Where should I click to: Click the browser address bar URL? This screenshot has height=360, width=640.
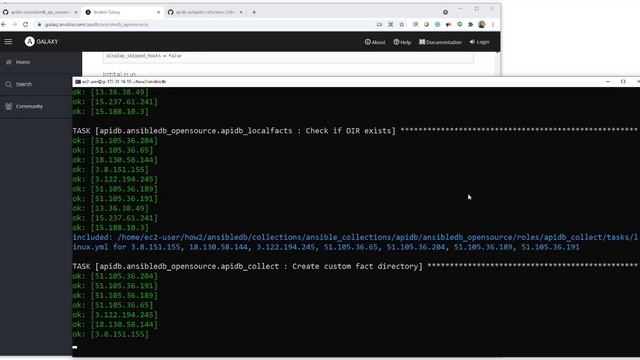click(x=96, y=24)
